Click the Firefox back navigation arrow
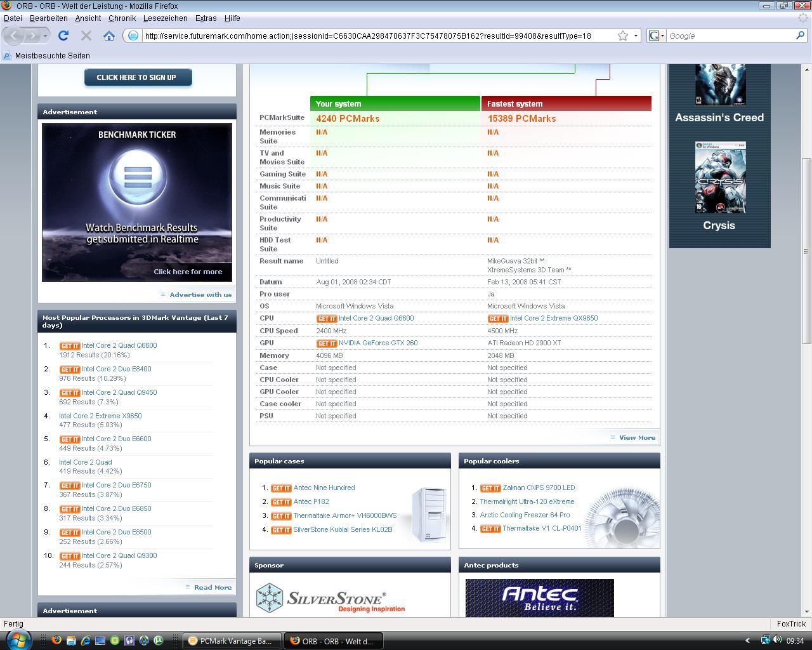 (15, 36)
